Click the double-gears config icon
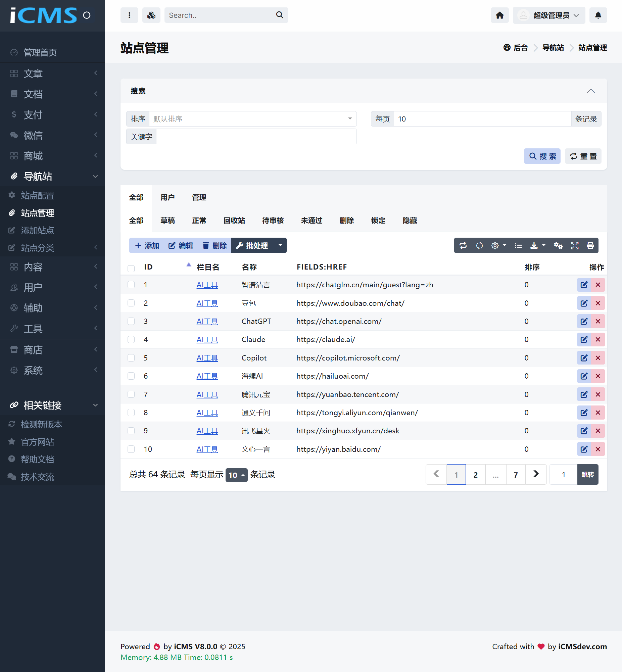 [x=558, y=246]
